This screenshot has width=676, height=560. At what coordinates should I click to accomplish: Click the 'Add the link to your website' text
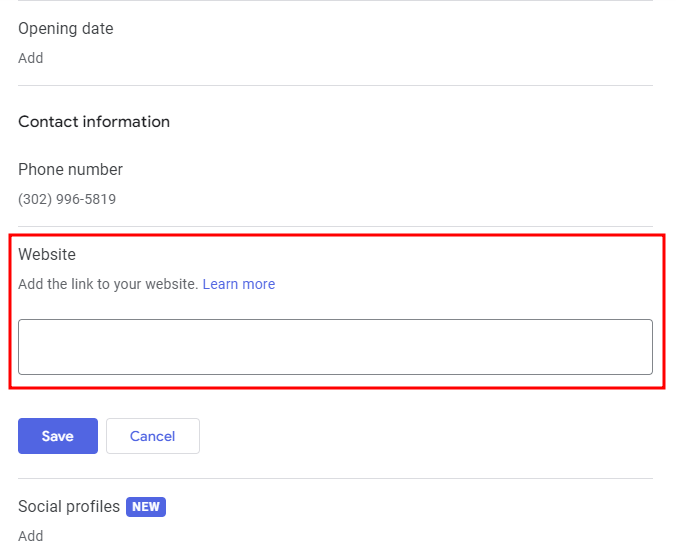(x=108, y=284)
